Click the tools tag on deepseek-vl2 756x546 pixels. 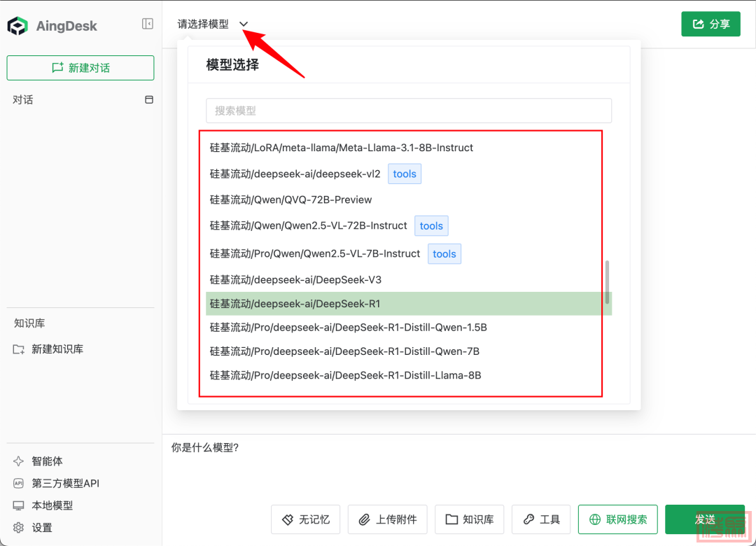pyautogui.click(x=405, y=174)
